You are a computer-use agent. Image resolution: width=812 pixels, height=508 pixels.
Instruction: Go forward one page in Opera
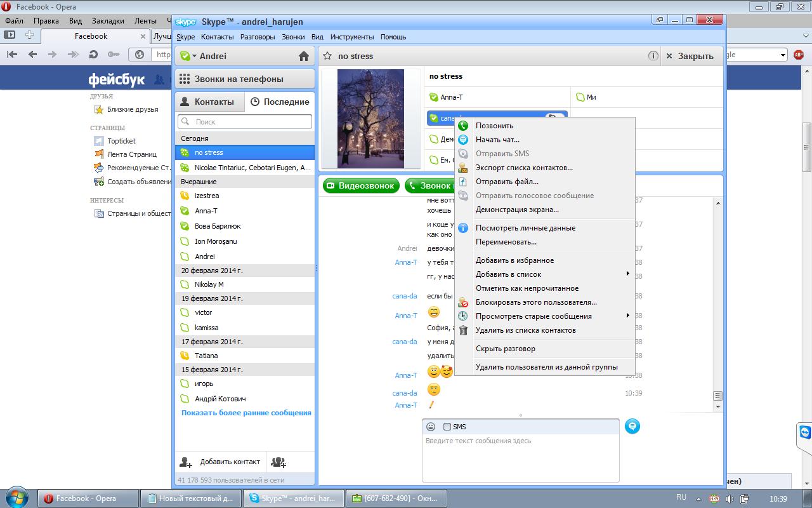coord(53,55)
